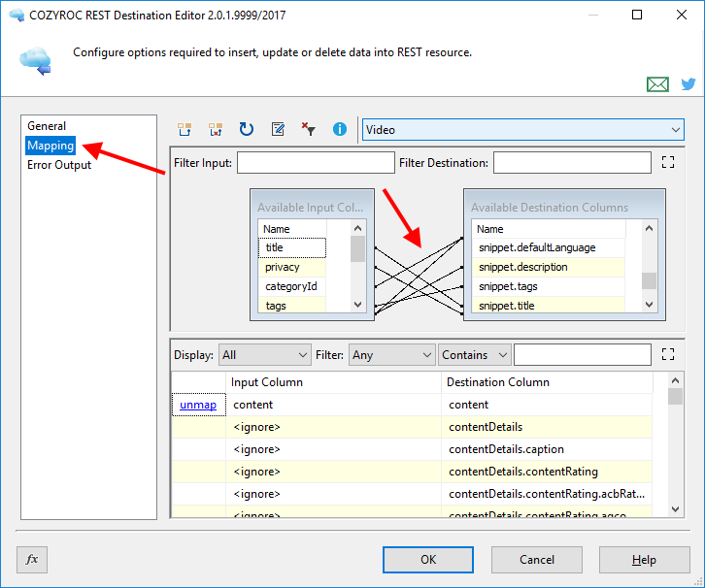Click the Destination Column grid header

click(547, 382)
